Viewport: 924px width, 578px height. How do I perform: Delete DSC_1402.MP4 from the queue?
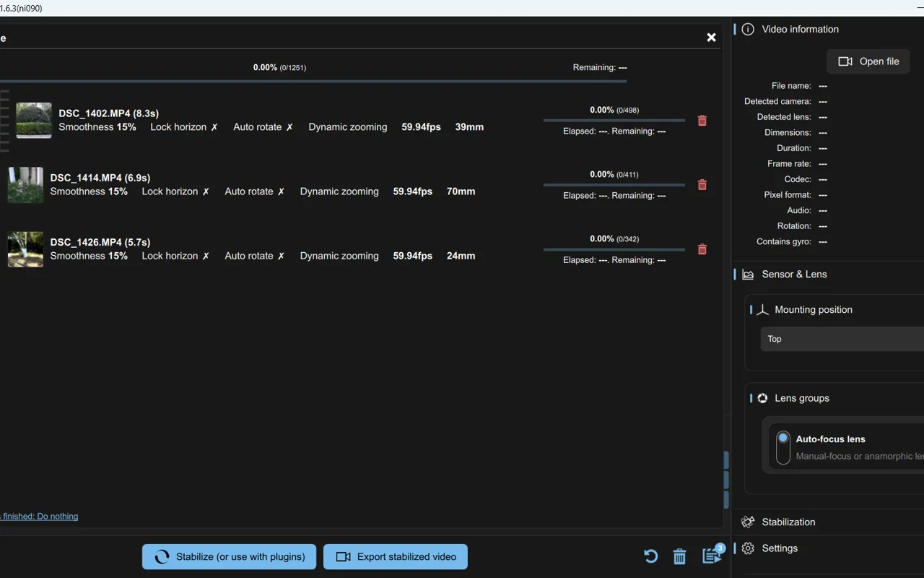click(x=702, y=121)
